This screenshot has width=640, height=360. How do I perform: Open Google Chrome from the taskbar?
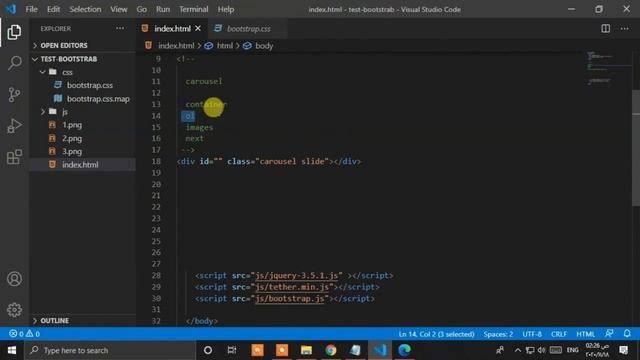[331, 350]
